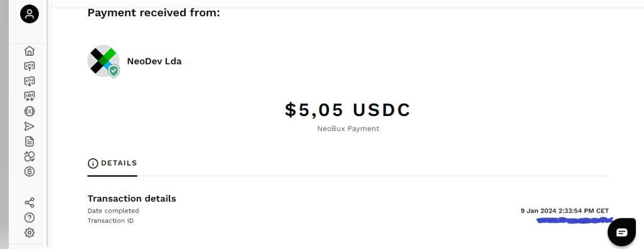Select the DETAILS tab

(x=112, y=163)
